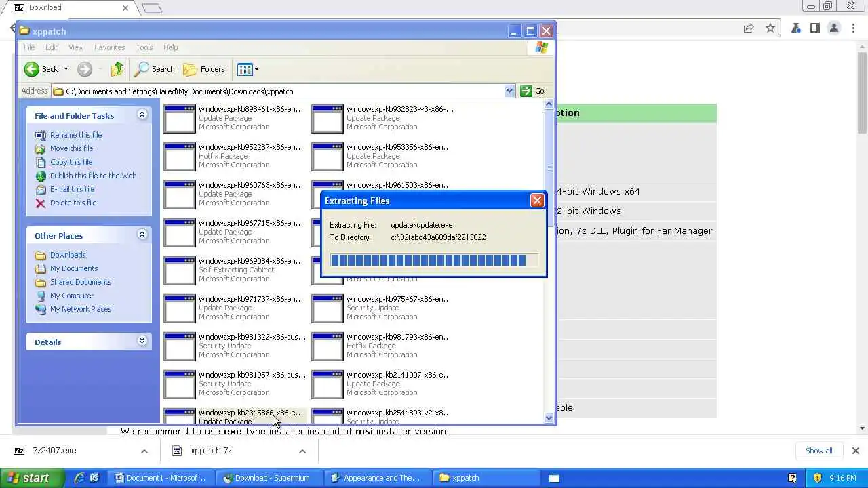Select windowsxp-kb981957-x86 file icon
Screen dimensions: 868x488
click(x=180, y=384)
